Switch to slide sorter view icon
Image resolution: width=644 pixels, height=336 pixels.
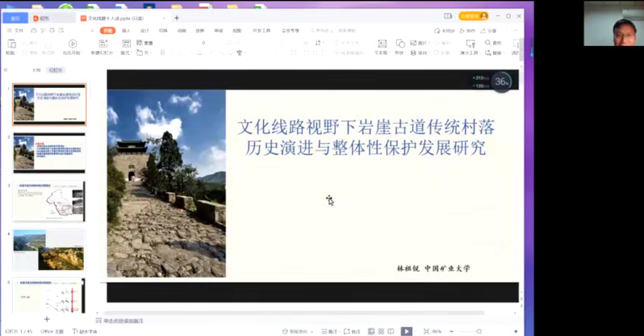point(381,331)
